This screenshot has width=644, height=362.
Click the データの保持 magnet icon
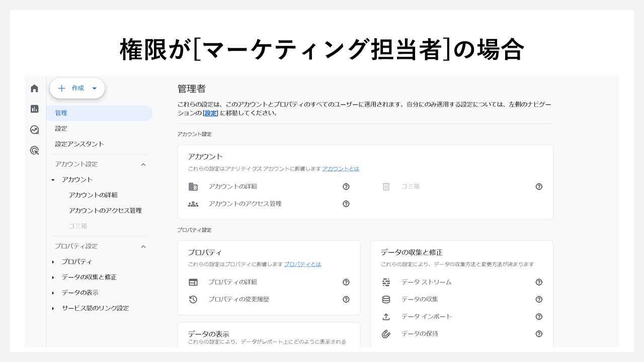(x=386, y=334)
